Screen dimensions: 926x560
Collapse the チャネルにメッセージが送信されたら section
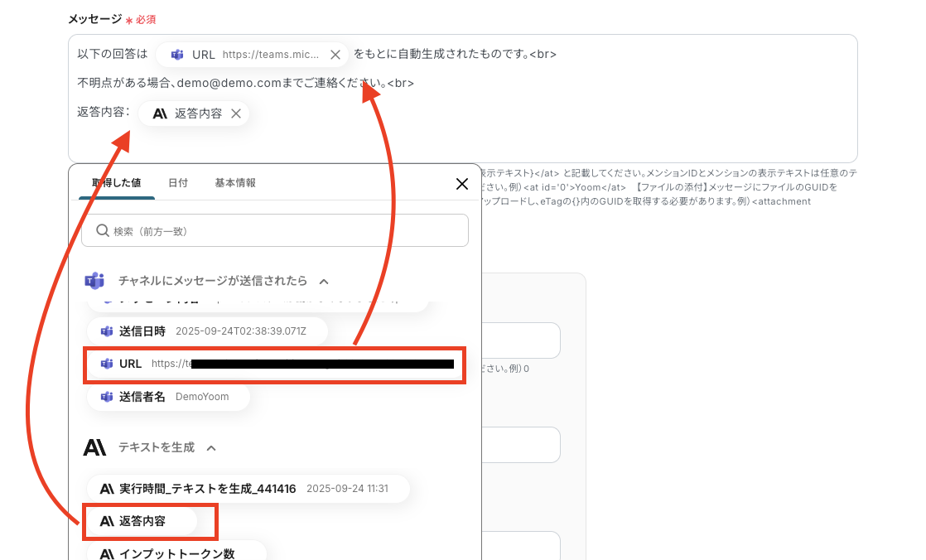point(324,281)
